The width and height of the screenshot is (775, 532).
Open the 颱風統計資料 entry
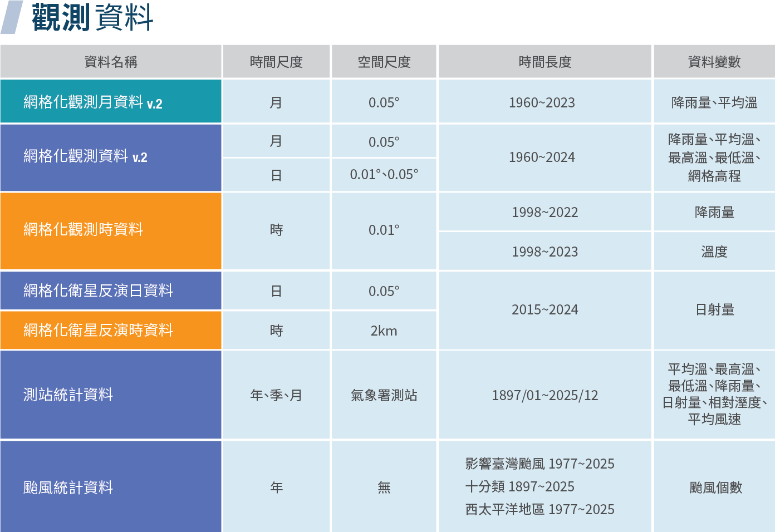click(68, 488)
